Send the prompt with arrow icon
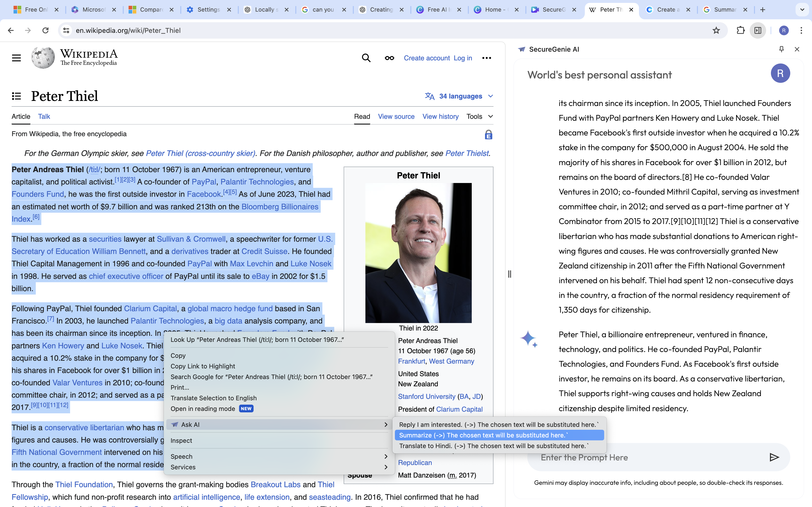This screenshot has height=507, width=812. point(774,457)
